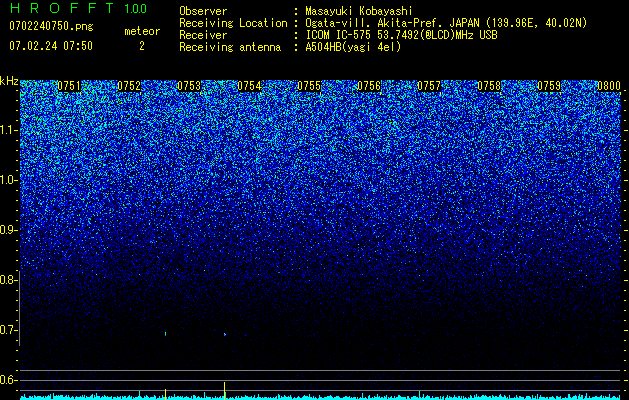Click the kHz axis unit label
The height and width of the screenshot is (400, 629).
point(9,81)
